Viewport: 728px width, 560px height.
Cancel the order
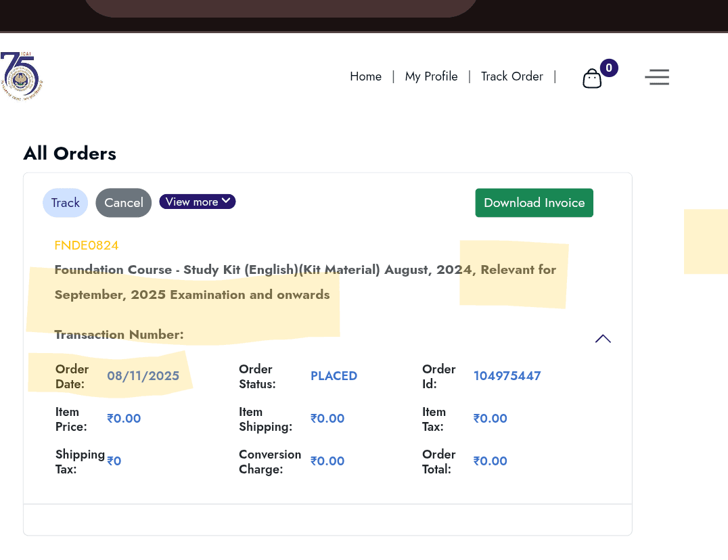[x=124, y=203]
